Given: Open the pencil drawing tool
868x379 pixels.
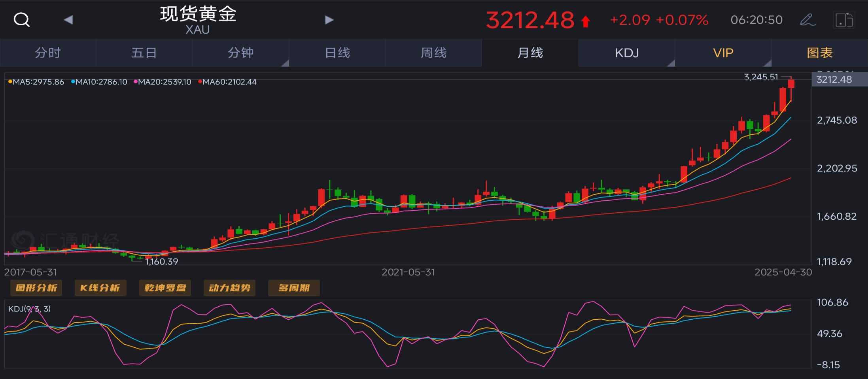Looking at the screenshot, I should click(807, 20).
